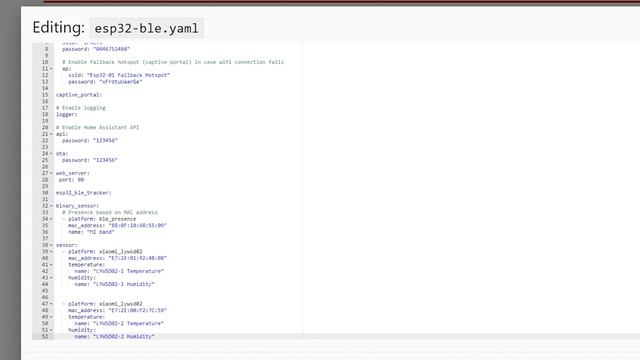The width and height of the screenshot is (640, 360).
Task: Fold the first xiaomi_lywsd02 platform at line 39
Action: coord(51,251)
